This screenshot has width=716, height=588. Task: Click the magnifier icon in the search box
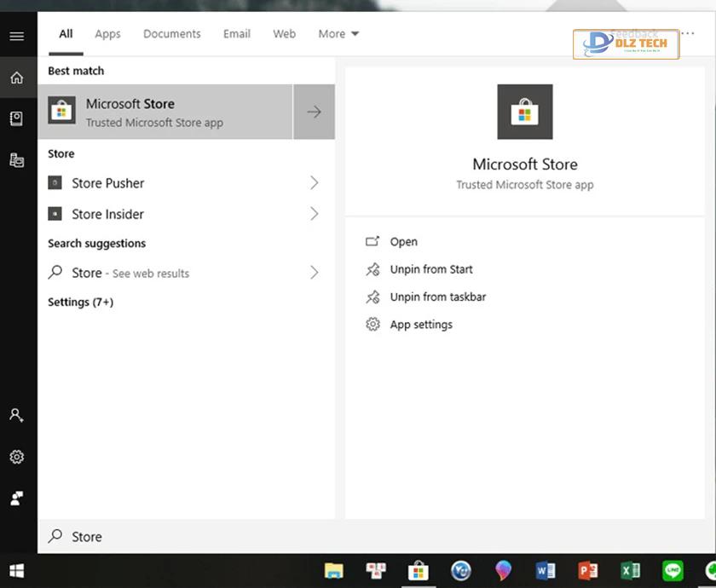pos(55,536)
